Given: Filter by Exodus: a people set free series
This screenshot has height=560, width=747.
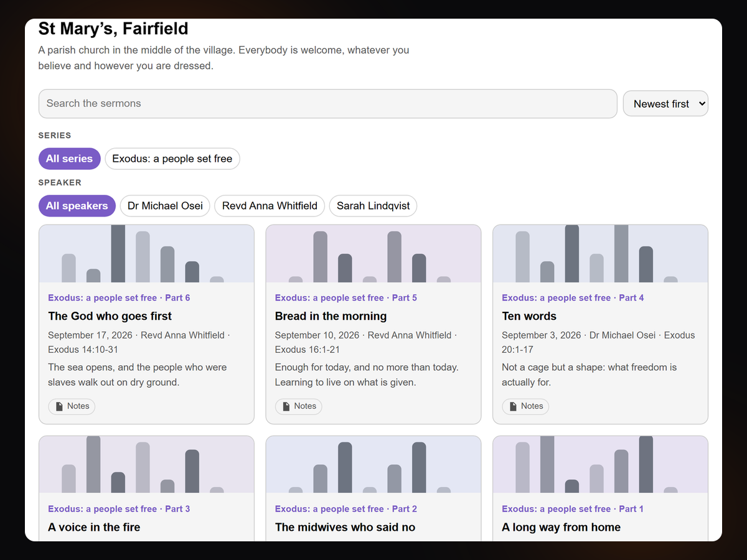Looking at the screenshot, I should (x=172, y=159).
